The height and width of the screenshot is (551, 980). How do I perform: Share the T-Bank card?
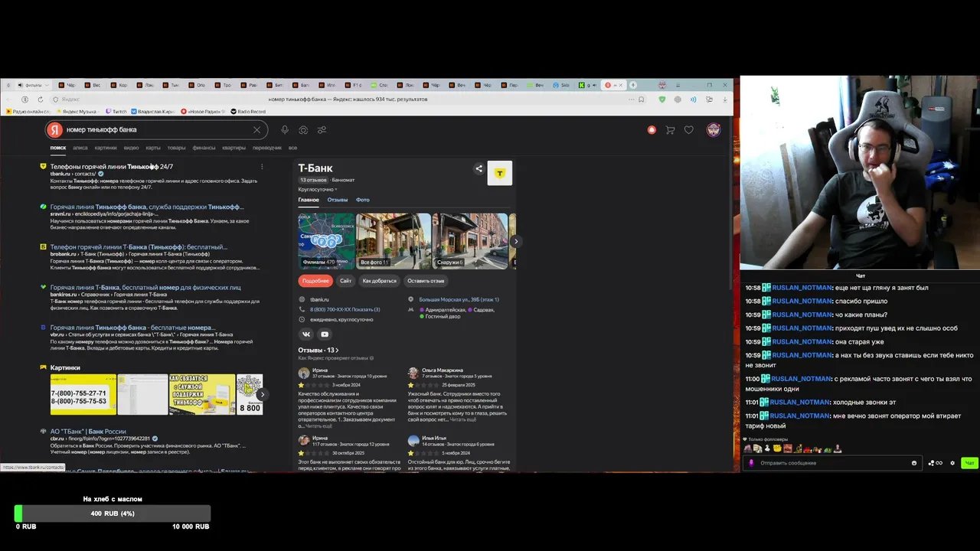[x=479, y=169]
